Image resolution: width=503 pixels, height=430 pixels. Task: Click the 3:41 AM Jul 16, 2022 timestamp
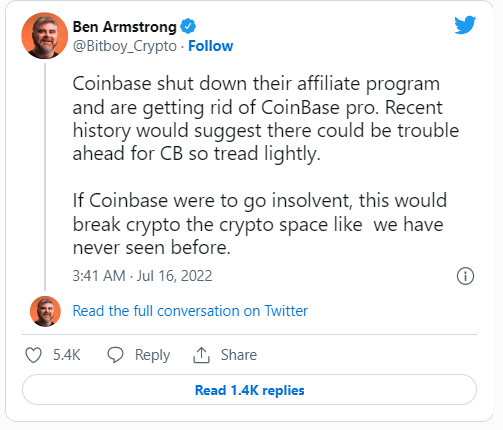[x=142, y=276]
